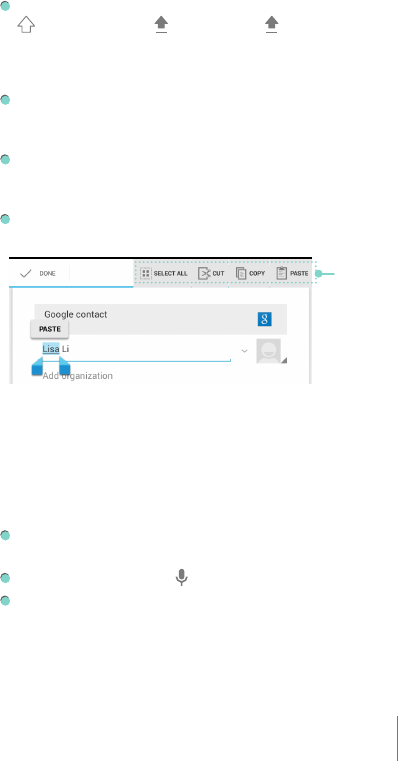
Task: Click the Cut scissors icon
Action: pyautogui.click(x=204, y=273)
